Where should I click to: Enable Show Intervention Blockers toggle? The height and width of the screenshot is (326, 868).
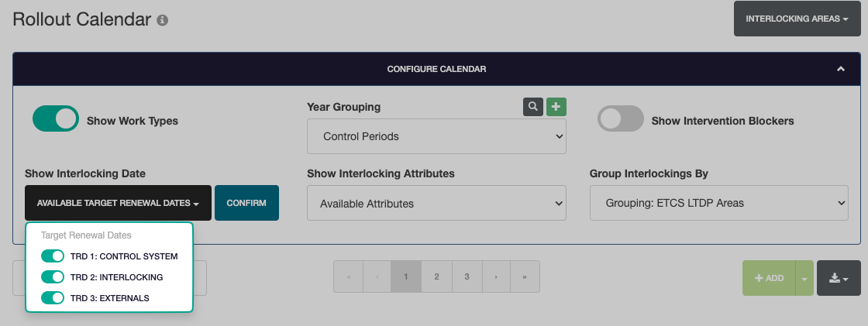620,119
